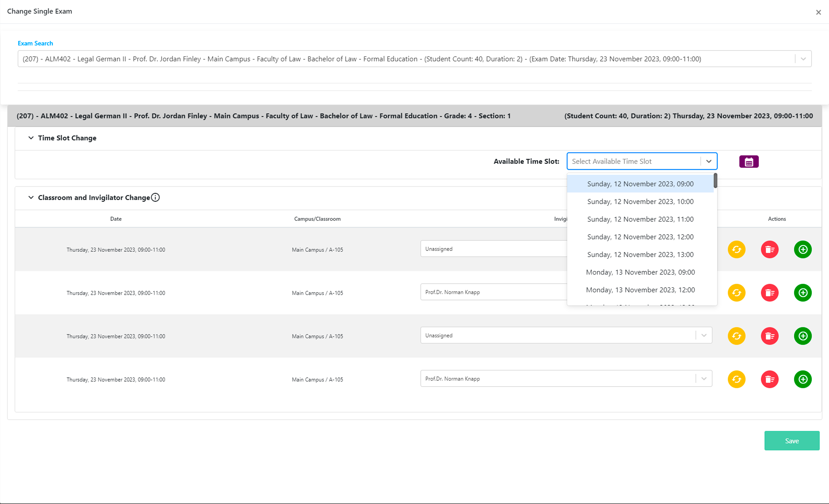Click the time slot list scrollbar
829x504 pixels.
(x=715, y=182)
